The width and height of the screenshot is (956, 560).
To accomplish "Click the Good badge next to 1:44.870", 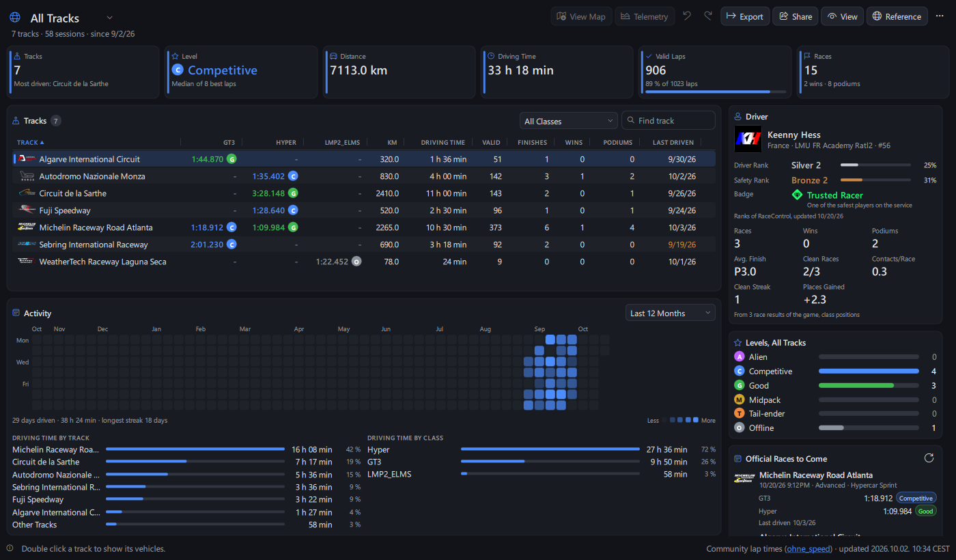I will click(231, 159).
